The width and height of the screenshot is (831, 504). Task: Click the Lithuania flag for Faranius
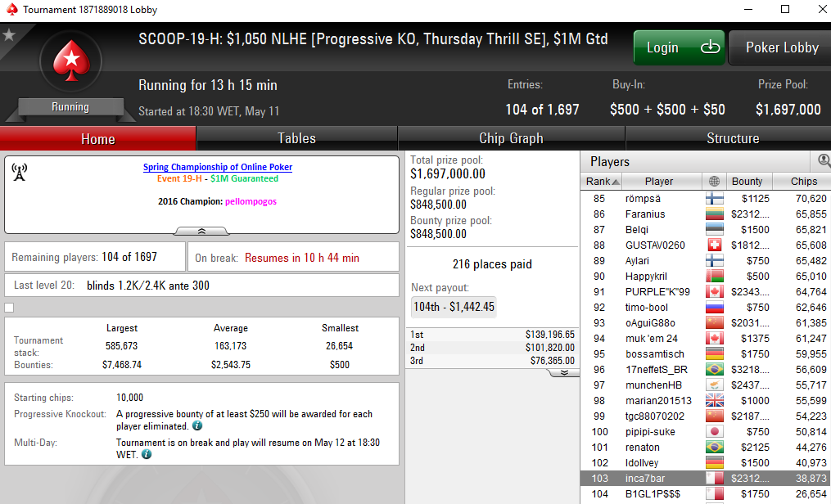[715, 214]
